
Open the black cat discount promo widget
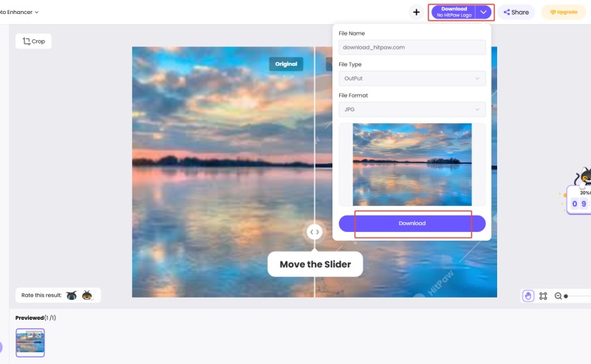tap(580, 192)
